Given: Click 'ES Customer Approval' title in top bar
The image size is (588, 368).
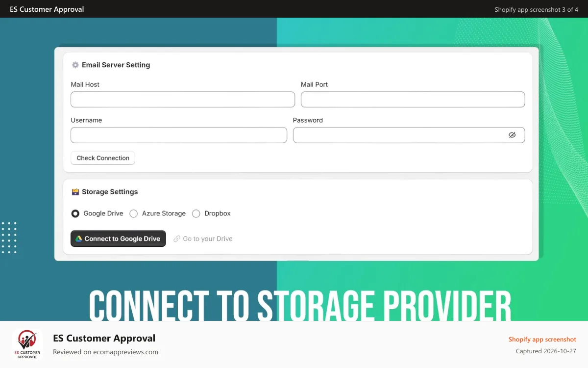Looking at the screenshot, I should pyautogui.click(x=47, y=9).
